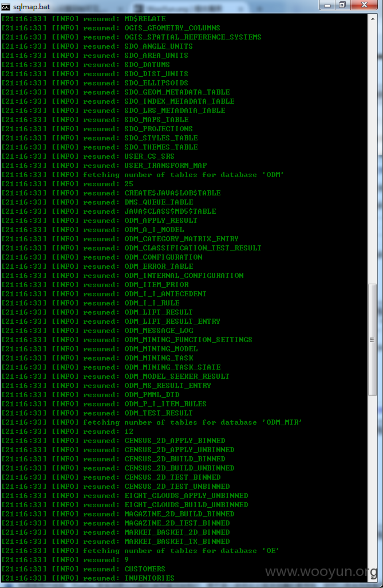The image size is (383, 588).
Task: Close the sqlmap.bat console window
Action: (364, 5)
